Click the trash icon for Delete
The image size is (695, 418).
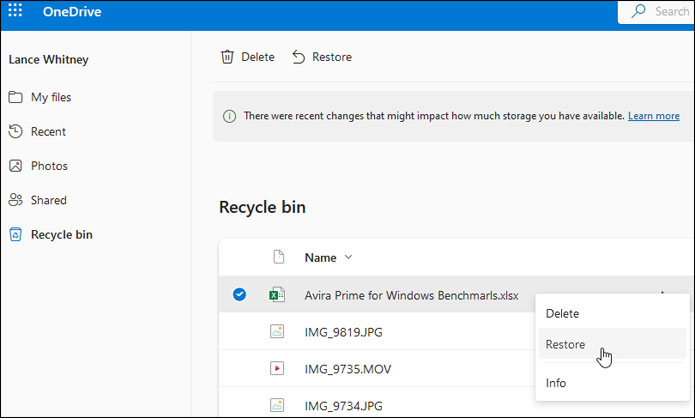[x=228, y=57]
